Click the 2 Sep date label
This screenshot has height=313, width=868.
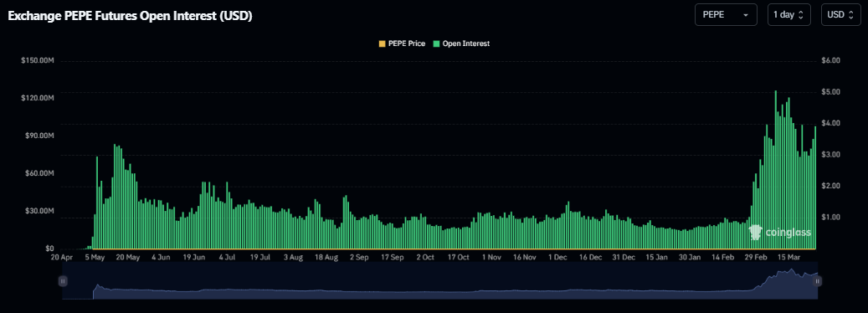point(359,258)
